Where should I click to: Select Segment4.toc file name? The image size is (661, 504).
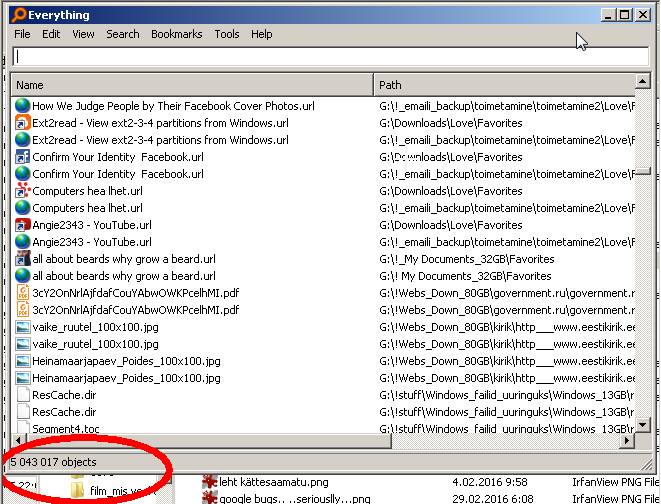(65, 429)
